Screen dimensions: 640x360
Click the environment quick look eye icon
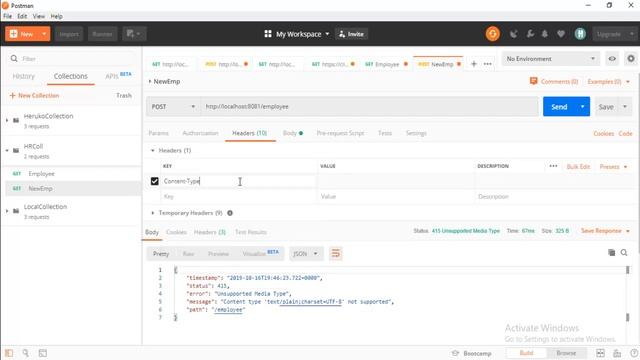(x=612, y=59)
